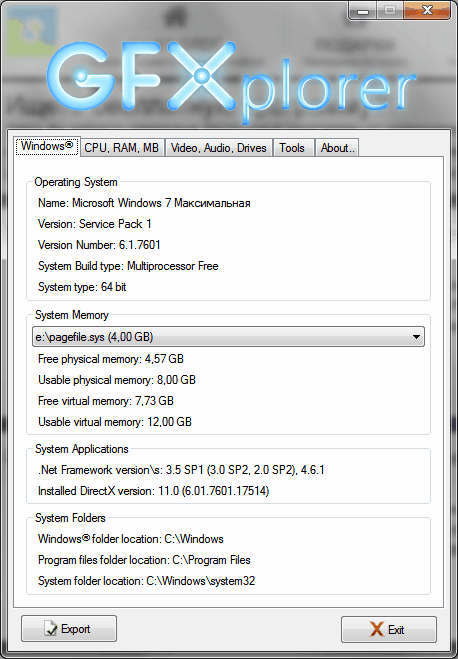
Task: Select the Windows® tab
Action: pos(47,146)
